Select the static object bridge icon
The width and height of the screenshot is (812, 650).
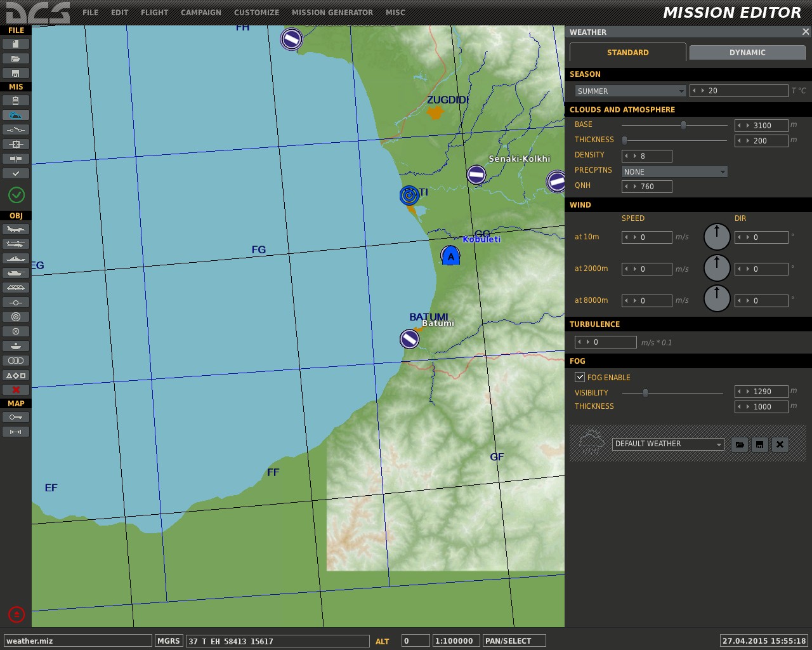pos(16,288)
